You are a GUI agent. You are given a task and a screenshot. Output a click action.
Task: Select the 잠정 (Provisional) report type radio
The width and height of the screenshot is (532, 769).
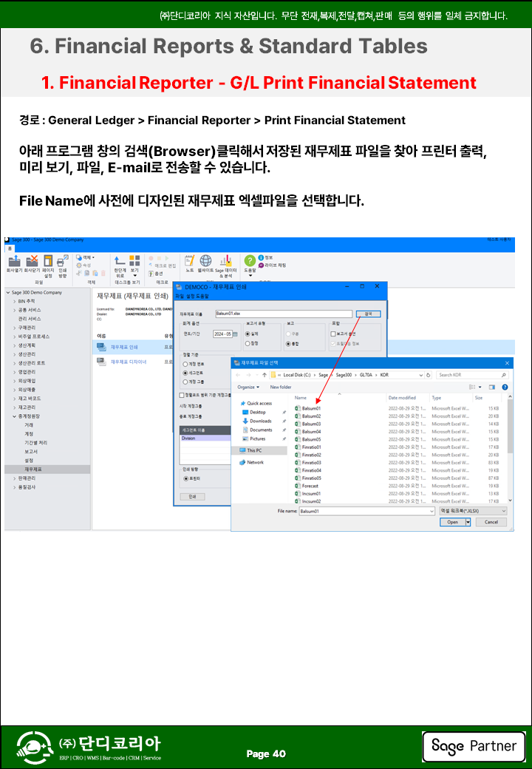pyautogui.click(x=248, y=343)
